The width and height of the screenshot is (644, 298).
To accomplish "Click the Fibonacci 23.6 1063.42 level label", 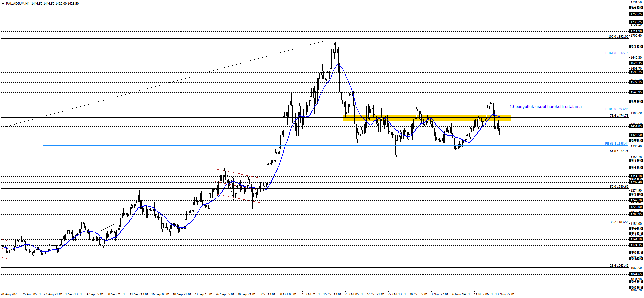I will click(x=619, y=266).
